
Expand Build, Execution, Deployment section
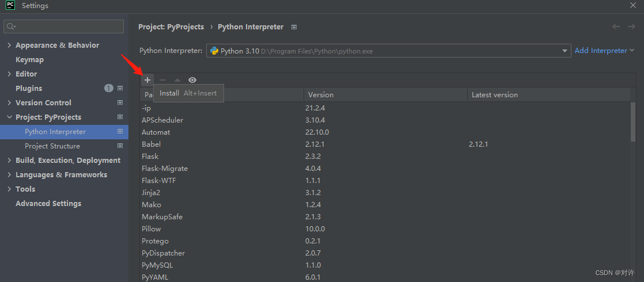[x=9, y=161]
